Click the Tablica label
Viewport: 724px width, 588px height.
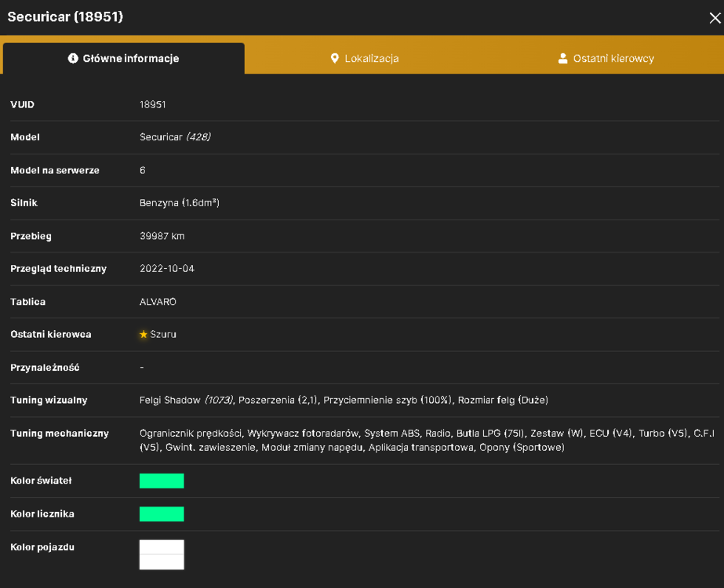click(x=27, y=302)
